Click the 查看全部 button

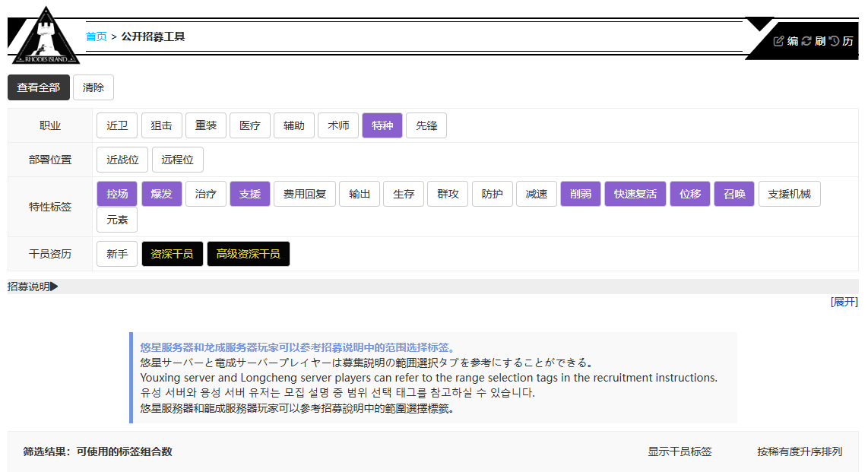tap(39, 87)
